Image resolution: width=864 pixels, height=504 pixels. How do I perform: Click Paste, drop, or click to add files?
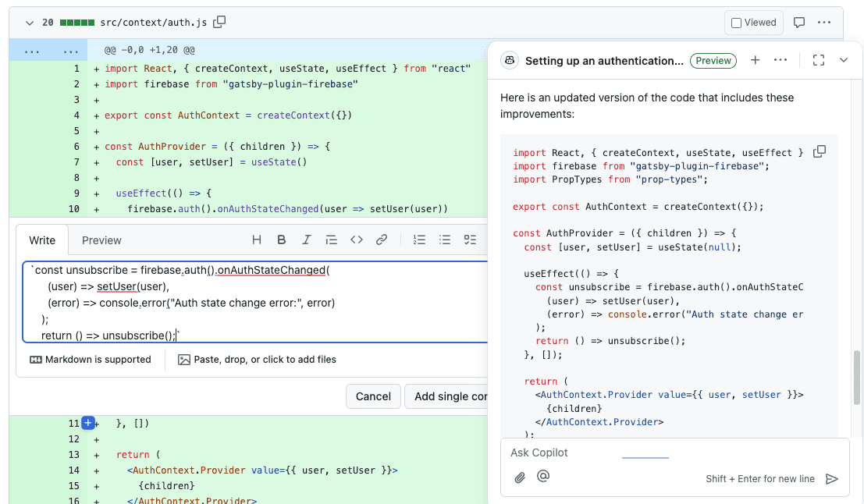coord(257,360)
